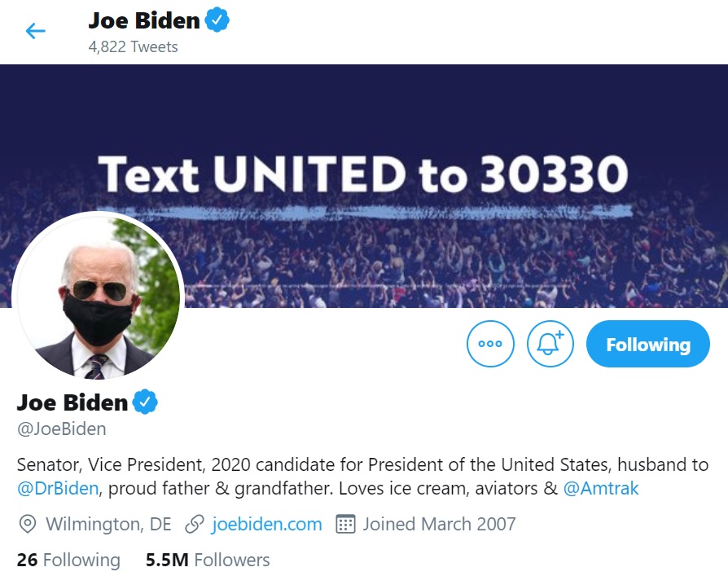Click the '4,822 Tweets' count in header
This screenshot has width=728, height=576.
[x=133, y=46]
